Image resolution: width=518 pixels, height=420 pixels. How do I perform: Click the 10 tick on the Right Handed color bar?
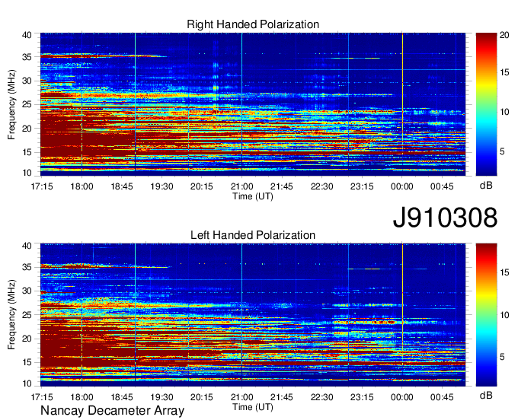504,112
